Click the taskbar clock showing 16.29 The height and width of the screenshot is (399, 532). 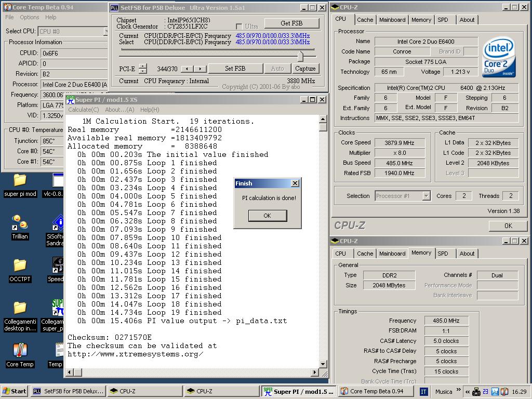(x=519, y=392)
